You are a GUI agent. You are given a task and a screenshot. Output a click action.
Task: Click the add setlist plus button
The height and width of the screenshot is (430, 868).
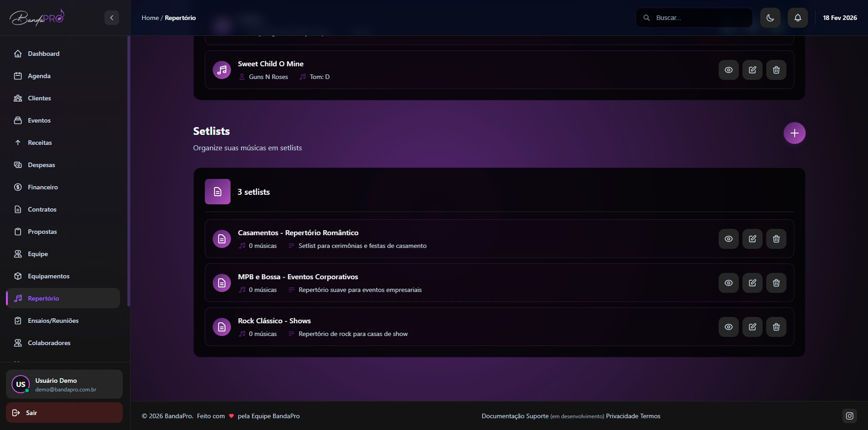794,133
